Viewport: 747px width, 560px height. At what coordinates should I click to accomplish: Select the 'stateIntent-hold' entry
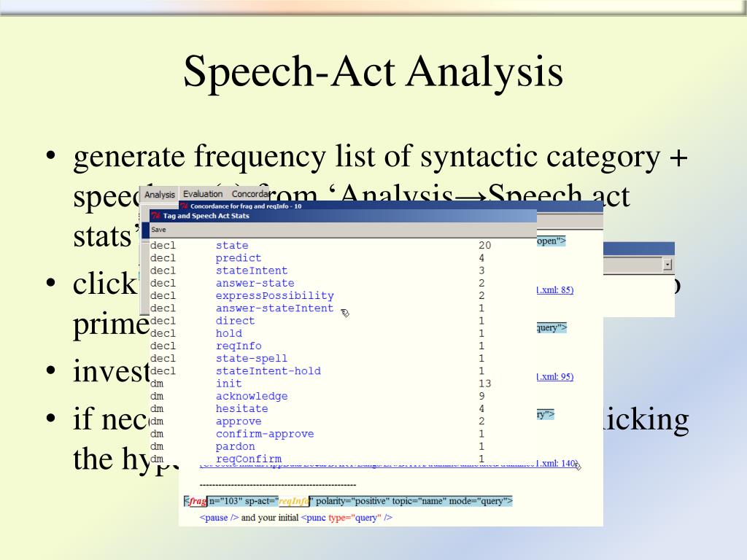click(x=268, y=371)
